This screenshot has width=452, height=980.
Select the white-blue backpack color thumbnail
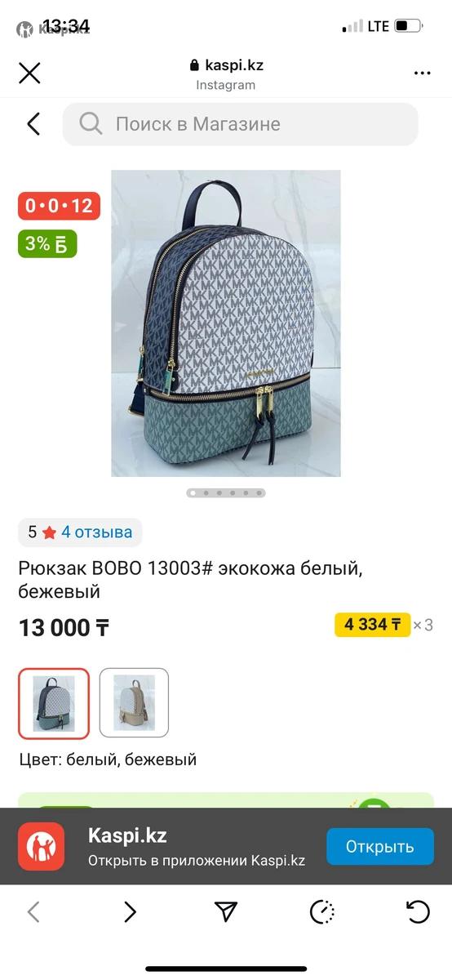point(54,703)
